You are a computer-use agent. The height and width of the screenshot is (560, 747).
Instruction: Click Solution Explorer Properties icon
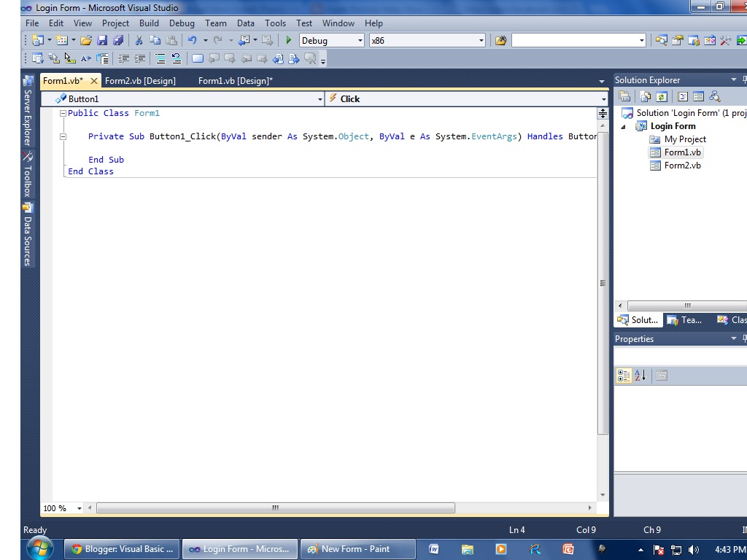624,97
